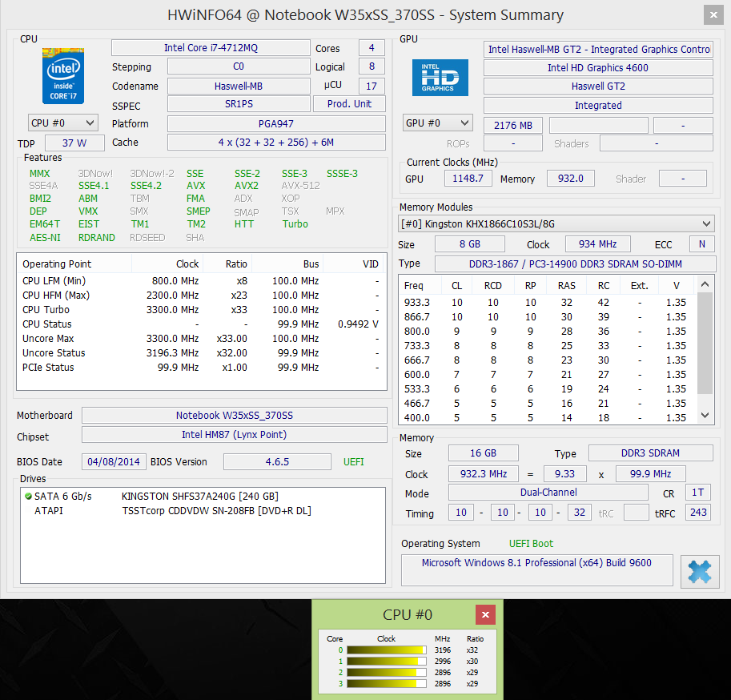Click the Notebook W35xSS_370SS motherboard field
The image size is (731, 700).
pos(235,416)
